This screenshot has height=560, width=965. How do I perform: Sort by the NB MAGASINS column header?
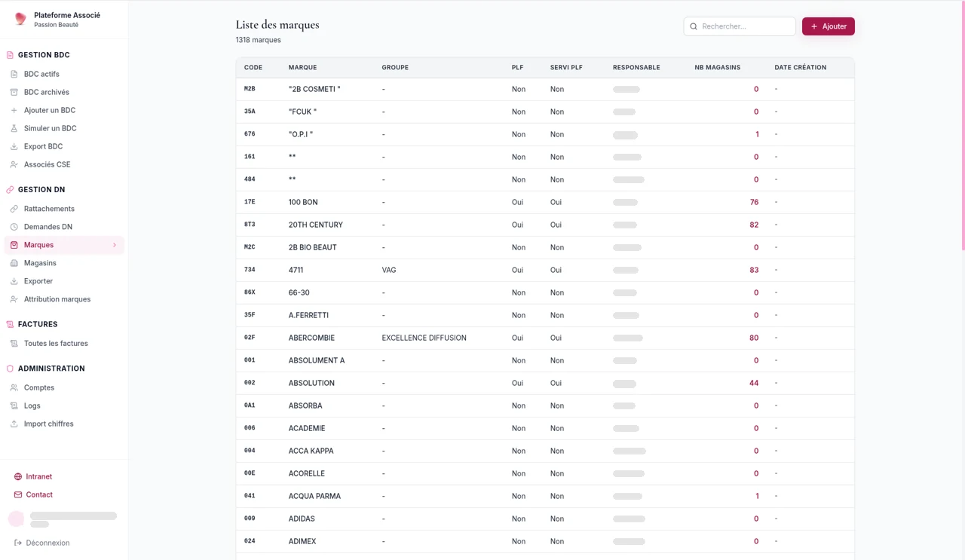point(717,68)
